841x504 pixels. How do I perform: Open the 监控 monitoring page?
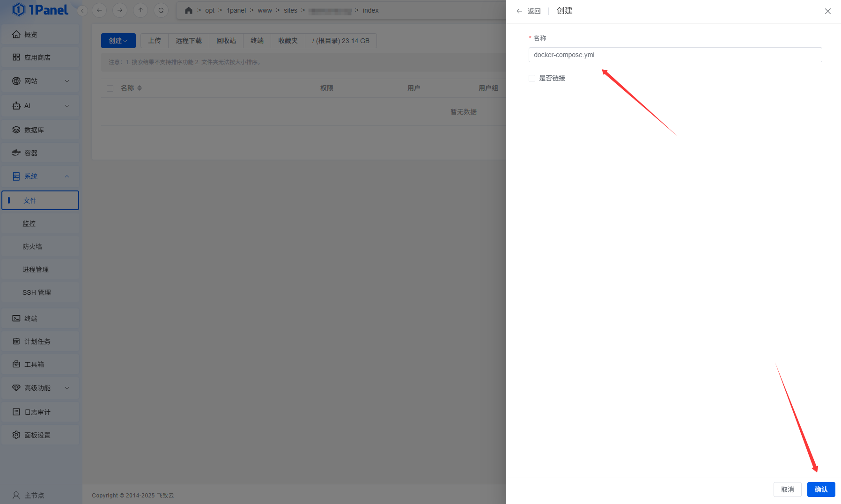click(x=40, y=223)
